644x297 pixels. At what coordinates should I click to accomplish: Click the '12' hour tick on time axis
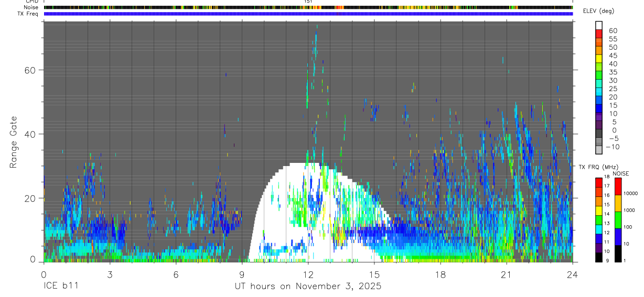pyautogui.click(x=308, y=274)
